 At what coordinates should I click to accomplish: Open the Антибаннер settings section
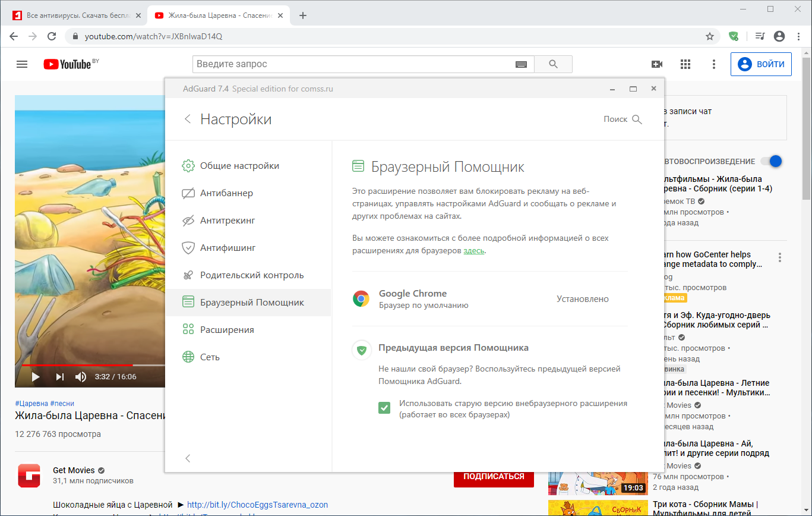click(x=248, y=193)
